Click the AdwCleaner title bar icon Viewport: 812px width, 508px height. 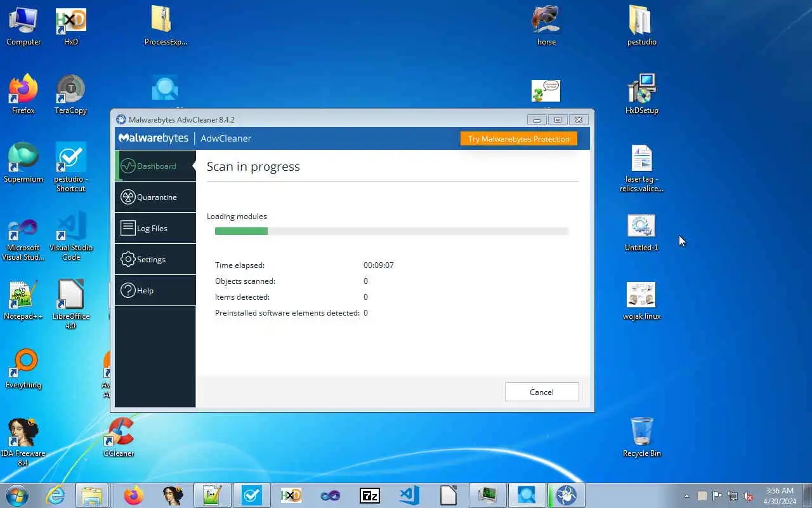(x=121, y=119)
